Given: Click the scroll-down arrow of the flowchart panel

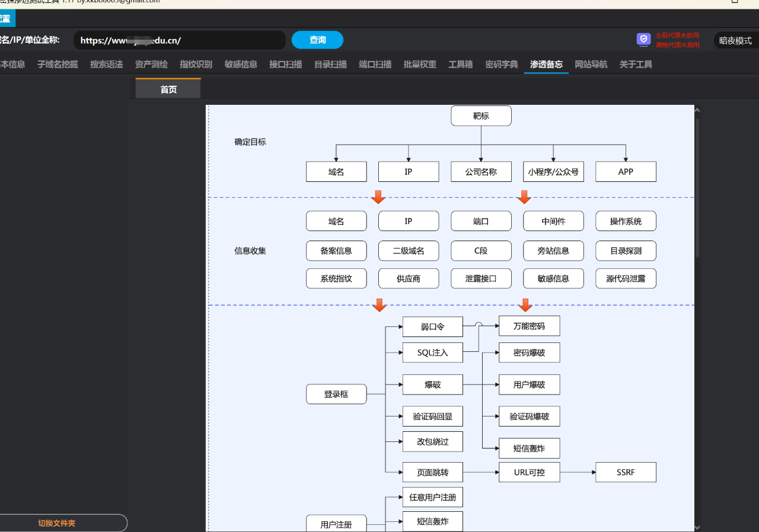Looking at the screenshot, I should click(x=697, y=527).
